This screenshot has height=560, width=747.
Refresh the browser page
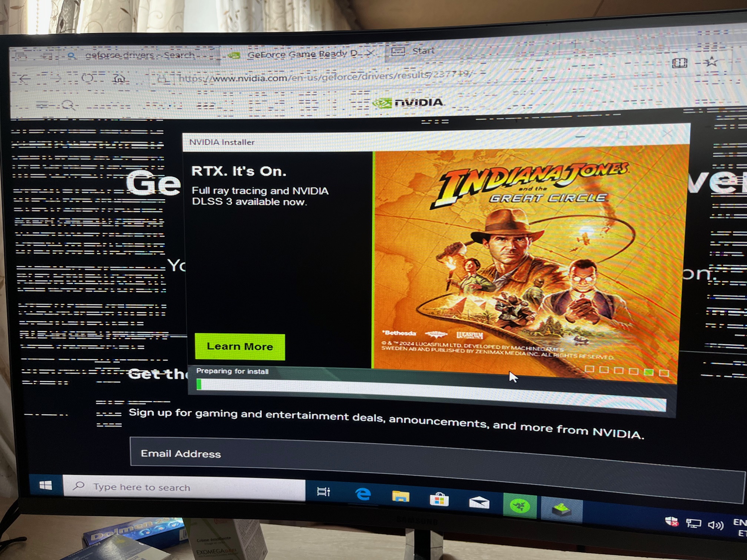tap(88, 78)
